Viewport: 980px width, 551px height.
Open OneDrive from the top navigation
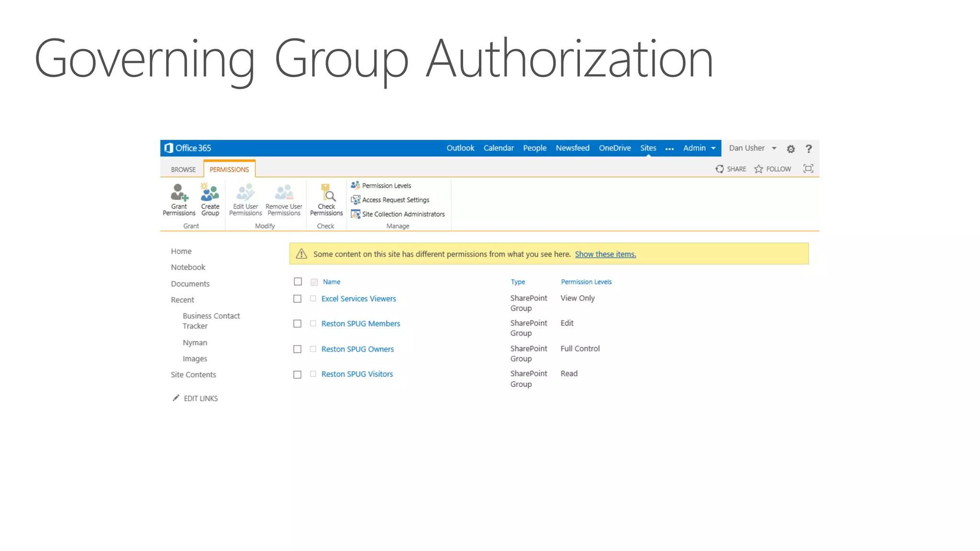point(614,148)
